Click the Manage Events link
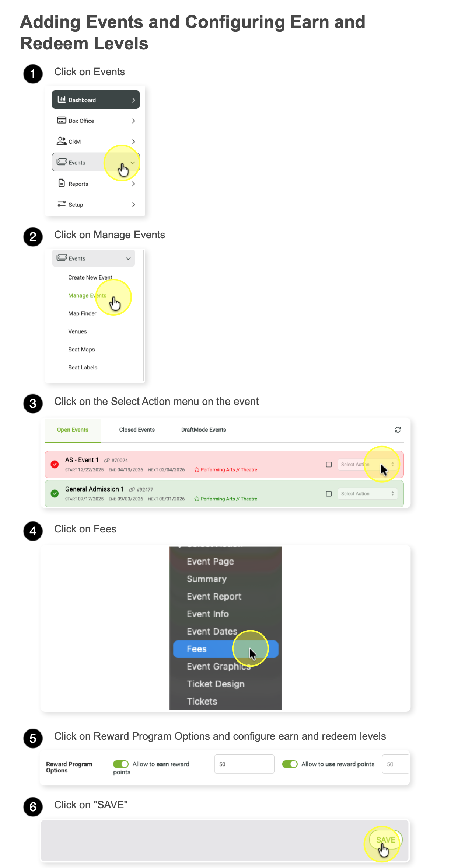This screenshot has width=451, height=868. 87,295
